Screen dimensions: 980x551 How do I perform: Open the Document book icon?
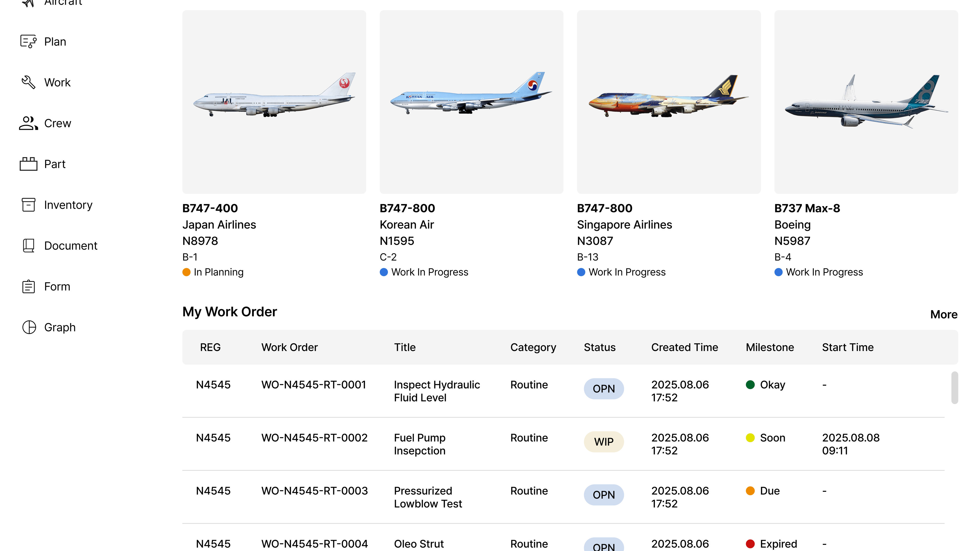(29, 246)
